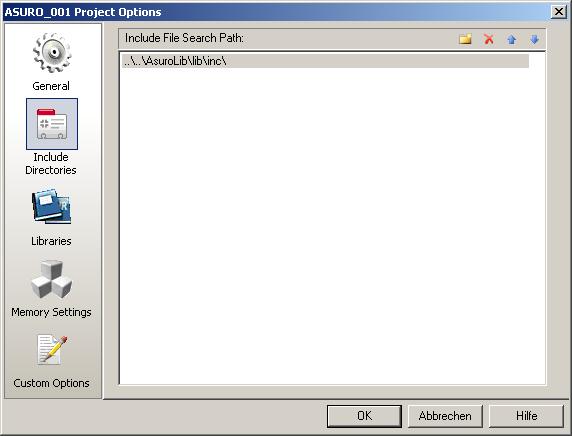Select the AsuroLib\lib\inc path entry
Viewport: 572px width, 436px height.
pos(325,61)
